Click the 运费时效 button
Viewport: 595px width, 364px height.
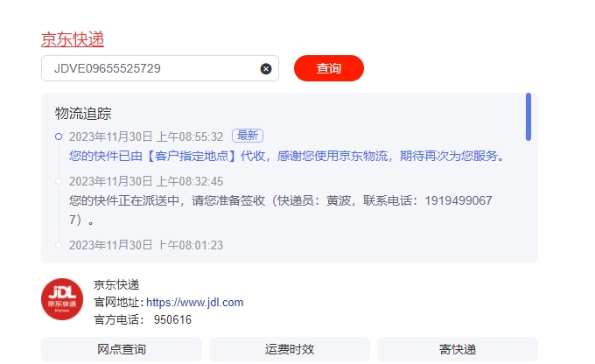point(290,349)
